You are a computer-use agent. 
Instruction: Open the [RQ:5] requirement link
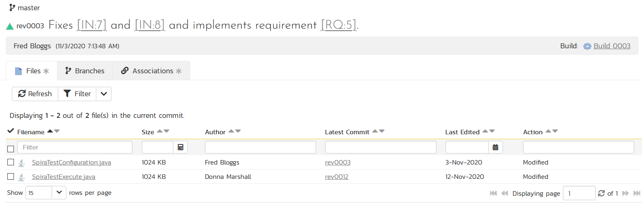click(x=339, y=25)
